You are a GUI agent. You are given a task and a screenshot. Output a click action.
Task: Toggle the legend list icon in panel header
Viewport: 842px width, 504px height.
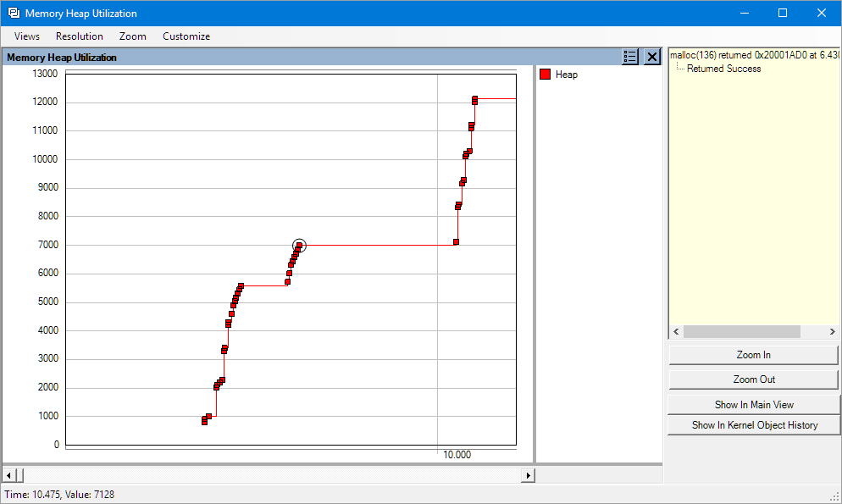(x=630, y=57)
